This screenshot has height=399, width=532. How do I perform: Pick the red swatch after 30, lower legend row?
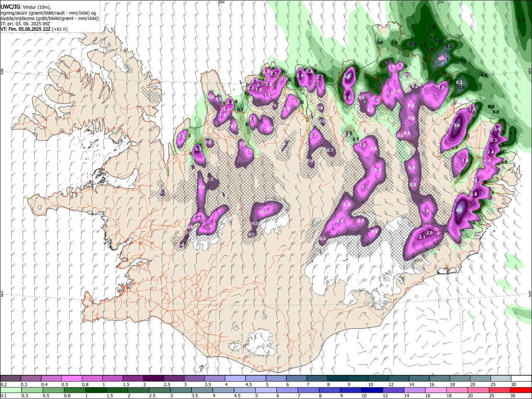click(521, 390)
